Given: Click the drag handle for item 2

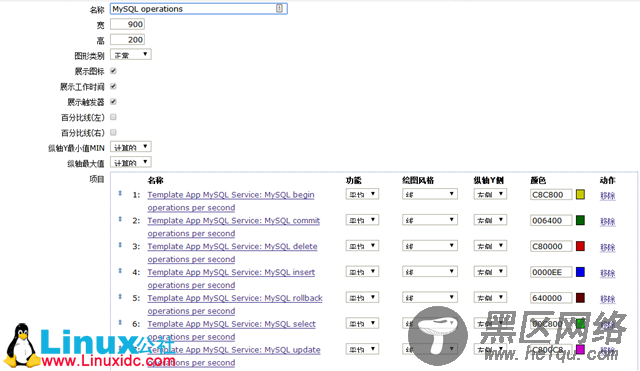Looking at the screenshot, I should (120, 219).
